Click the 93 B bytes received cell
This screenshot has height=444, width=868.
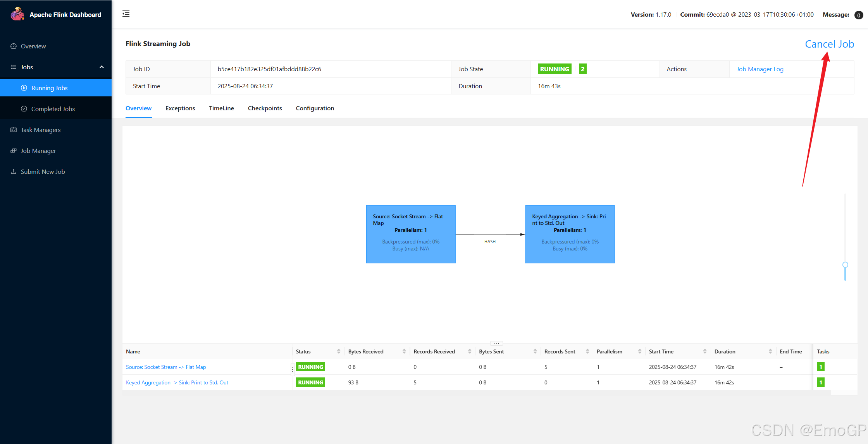[x=353, y=382]
